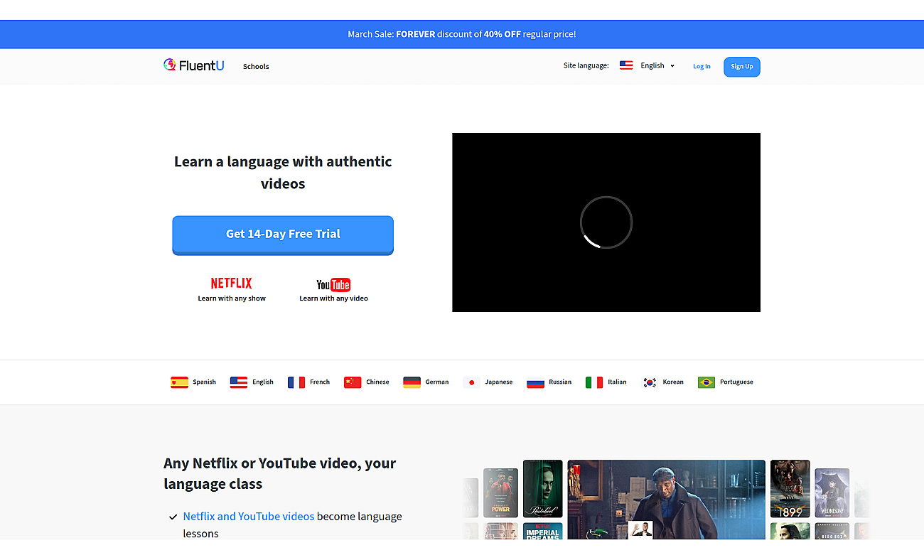Viewport: 924px width, 560px height.
Task: Choose the Russian language label
Action: tap(560, 382)
